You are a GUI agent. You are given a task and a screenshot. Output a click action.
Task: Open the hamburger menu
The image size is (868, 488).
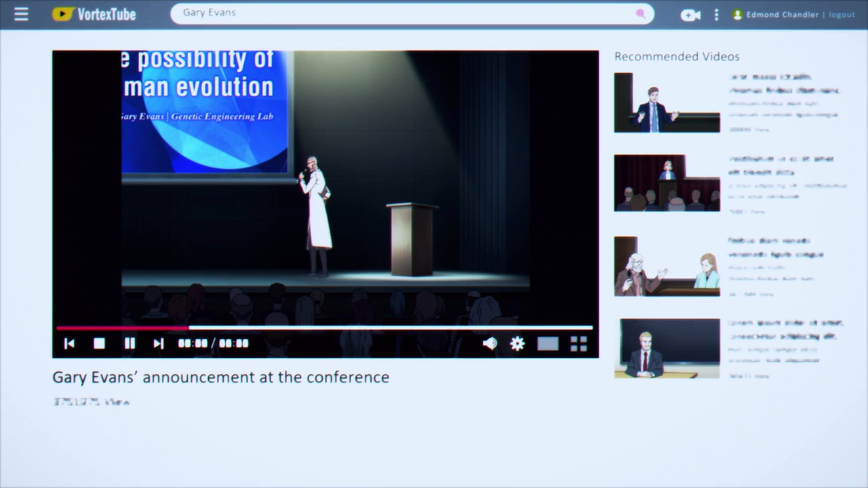[x=22, y=14]
